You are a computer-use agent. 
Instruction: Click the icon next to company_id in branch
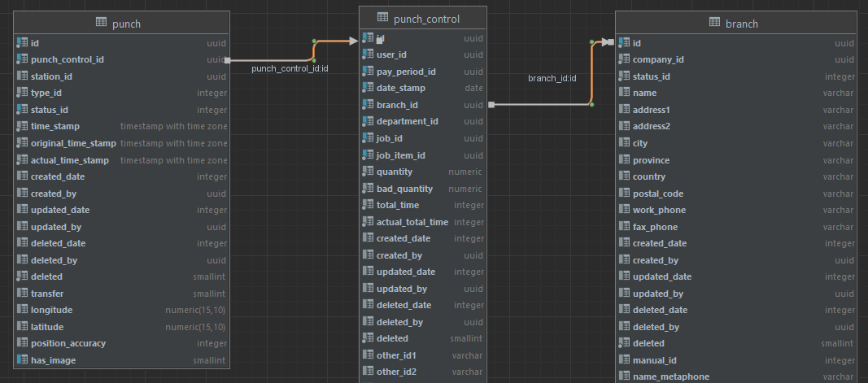(x=624, y=59)
